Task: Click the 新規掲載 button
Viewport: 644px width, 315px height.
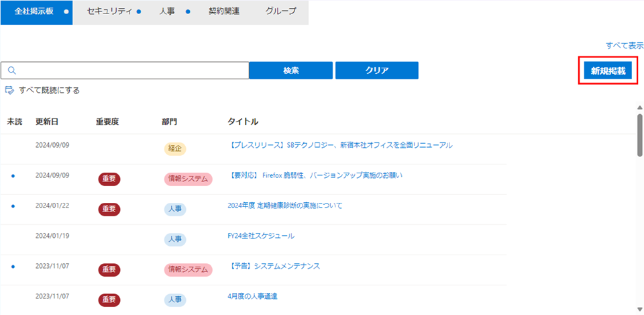Action: coord(608,71)
